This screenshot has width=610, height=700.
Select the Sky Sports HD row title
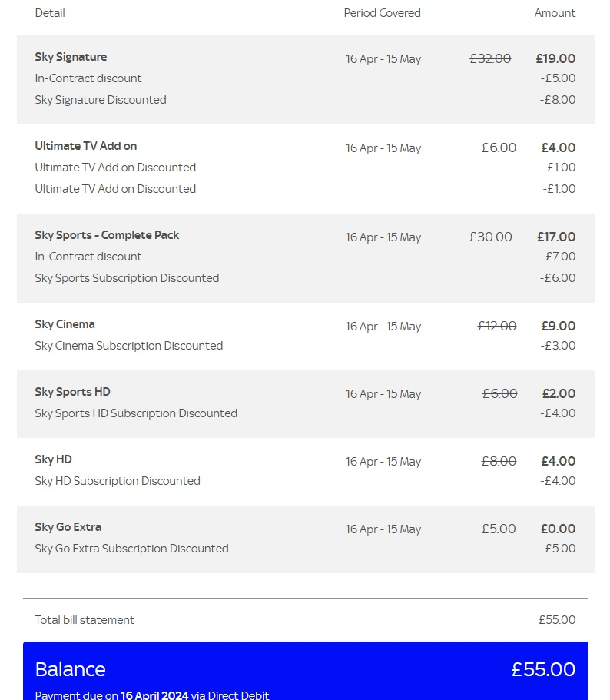pos(72,392)
